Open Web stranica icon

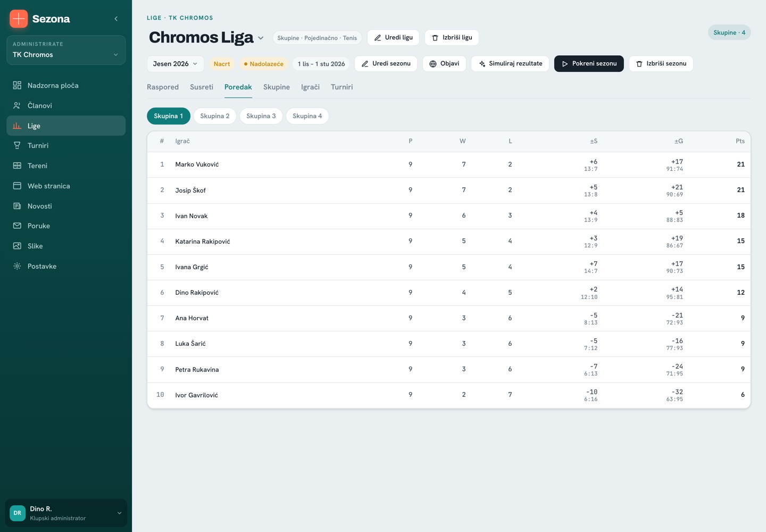[x=17, y=186]
